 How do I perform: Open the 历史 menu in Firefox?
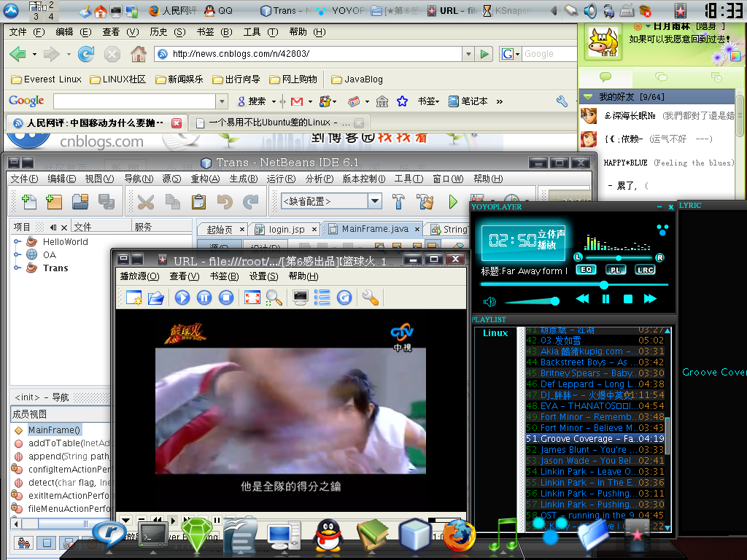pyautogui.click(x=167, y=32)
